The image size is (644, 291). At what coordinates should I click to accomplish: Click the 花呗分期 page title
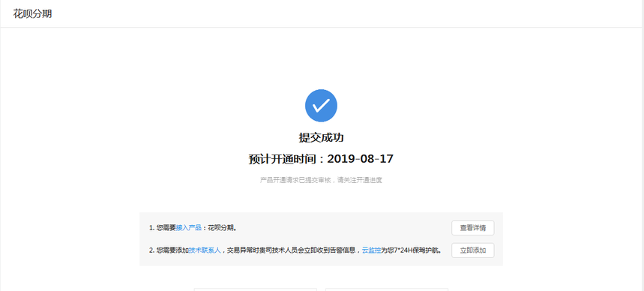tap(32, 14)
